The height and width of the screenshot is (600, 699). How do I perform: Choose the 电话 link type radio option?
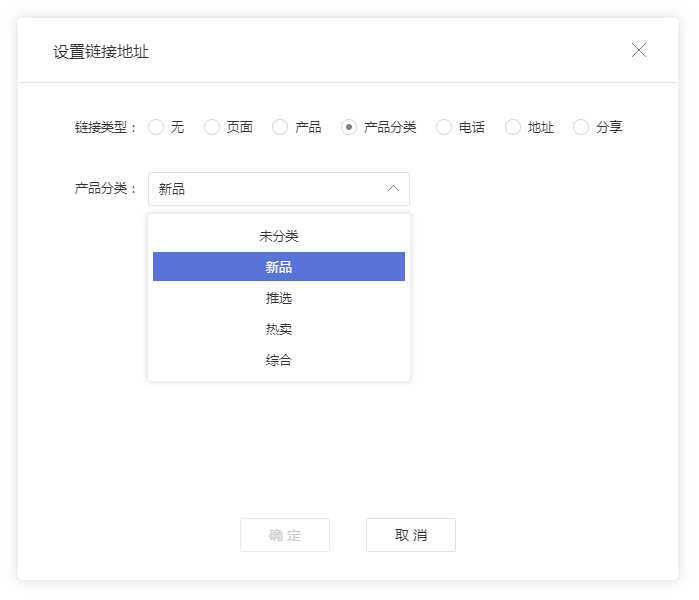tap(444, 127)
